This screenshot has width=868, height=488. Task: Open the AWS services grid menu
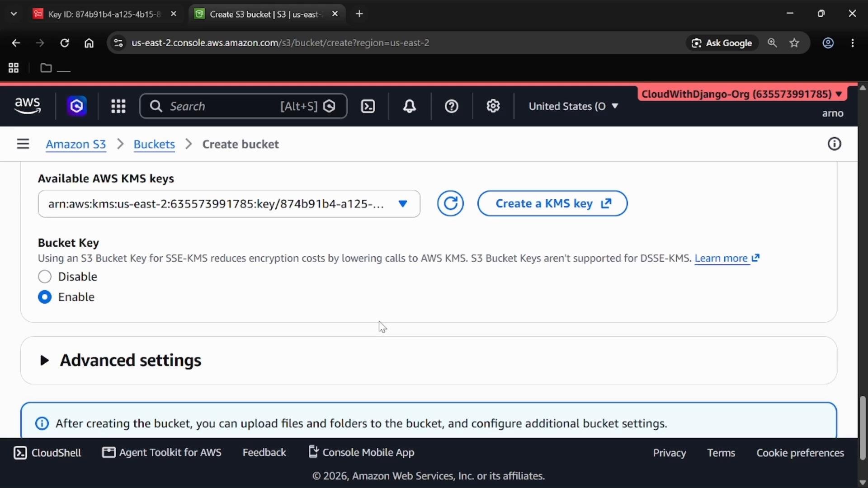pyautogui.click(x=118, y=106)
